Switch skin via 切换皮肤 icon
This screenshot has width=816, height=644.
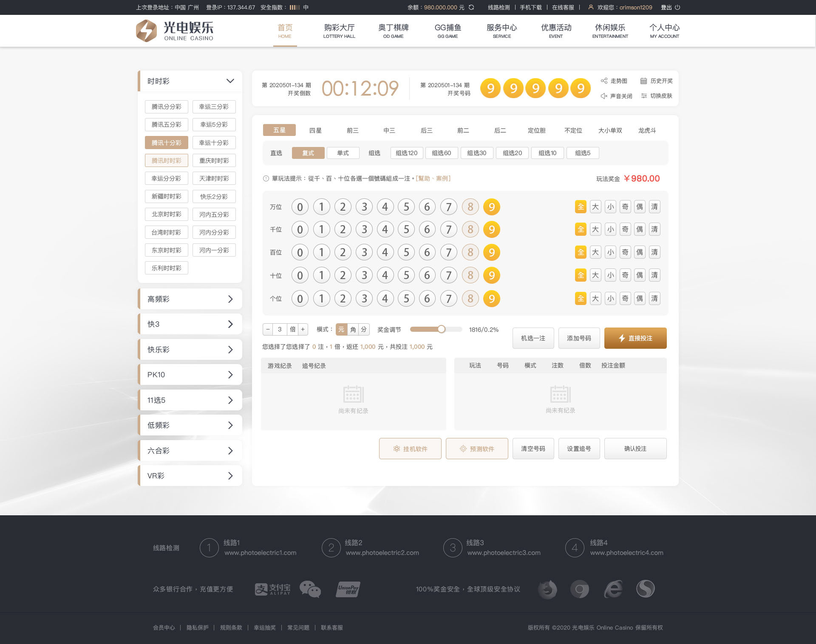[644, 96]
